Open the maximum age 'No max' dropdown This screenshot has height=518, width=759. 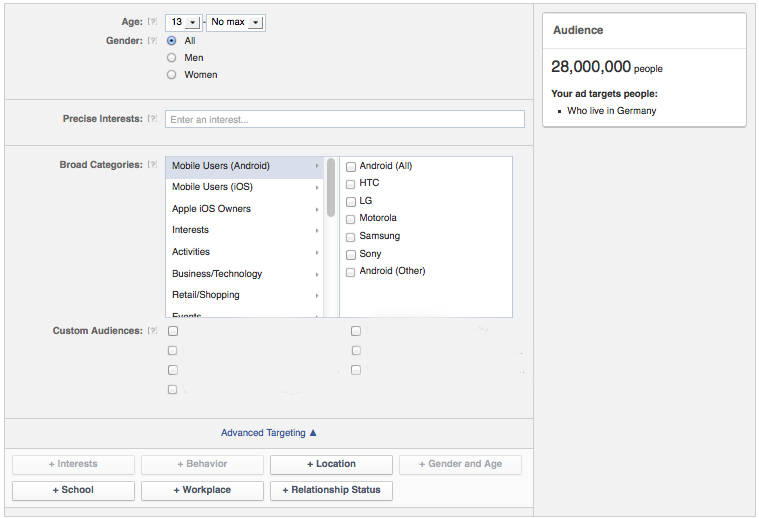pyautogui.click(x=236, y=22)
